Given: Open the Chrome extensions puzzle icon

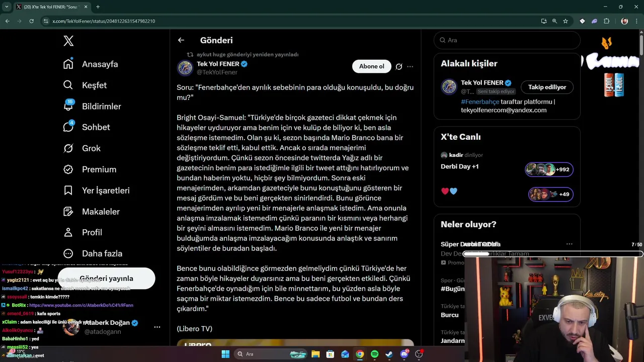Looking at the screenshot, I should [x=606, y=21].
